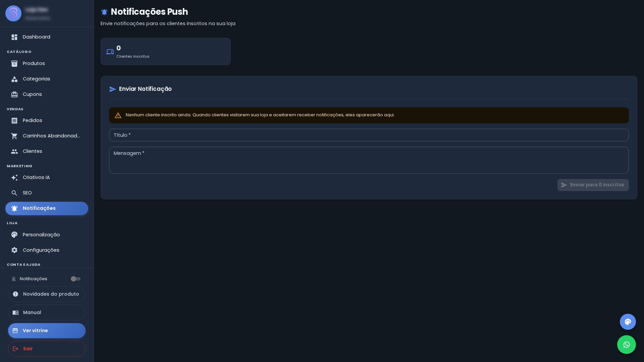
Task: Click the Pedidos receipt icon
Action: pos(14,121)
